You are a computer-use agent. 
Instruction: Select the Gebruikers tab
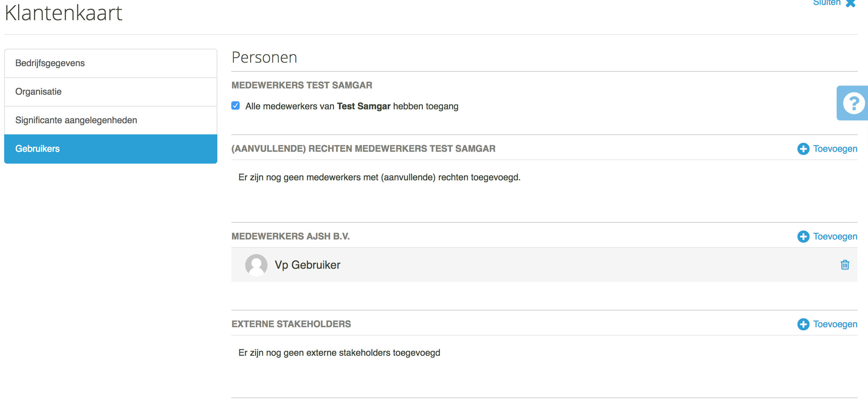coord(111,149)
